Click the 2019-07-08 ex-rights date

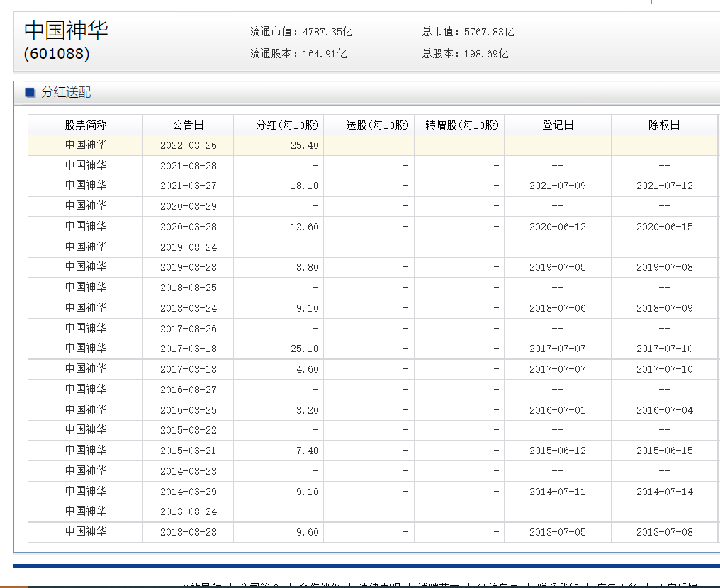pyautogui.click(x=665, y=267)
